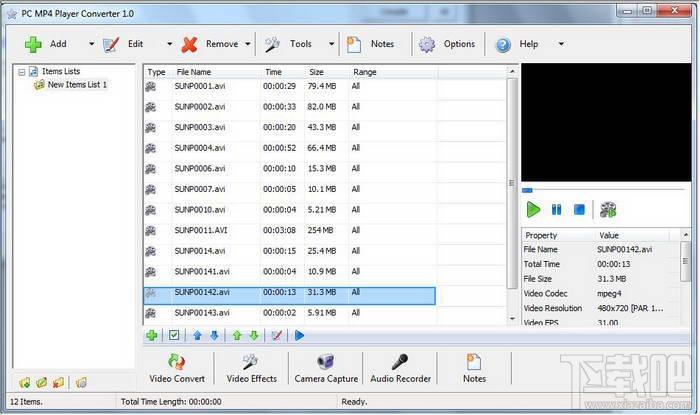Launch Camera Capture
This screenshot has width=700, height=415.
pos(326,368)
